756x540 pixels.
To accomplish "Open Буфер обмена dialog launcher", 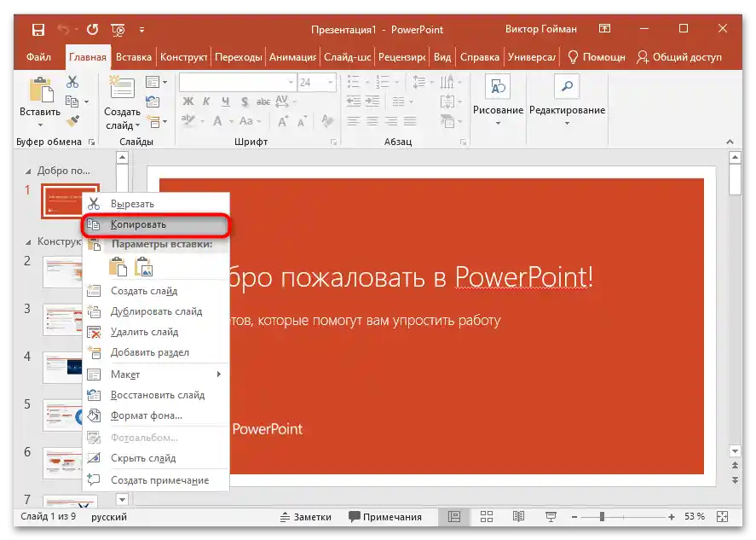I will point(91,142).
